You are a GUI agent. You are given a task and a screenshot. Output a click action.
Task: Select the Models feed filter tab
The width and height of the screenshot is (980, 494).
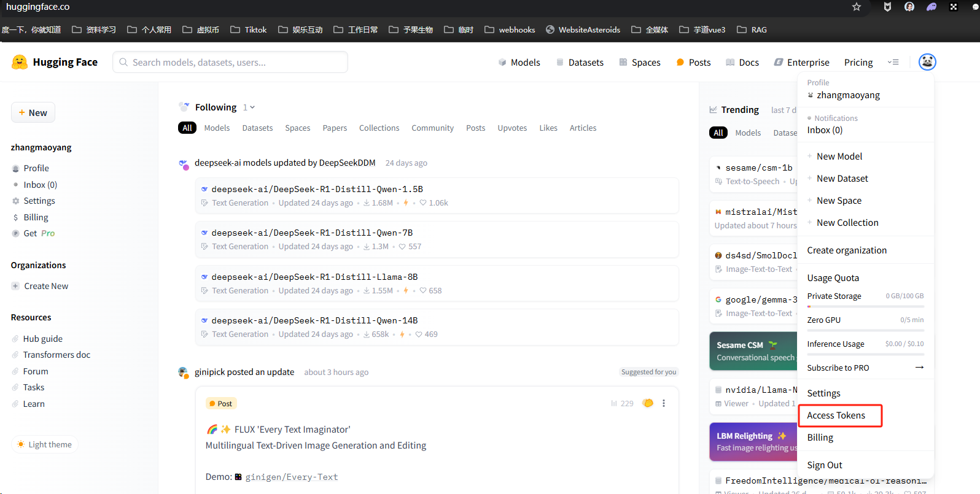pyautogui.click(x=217, y=128)
